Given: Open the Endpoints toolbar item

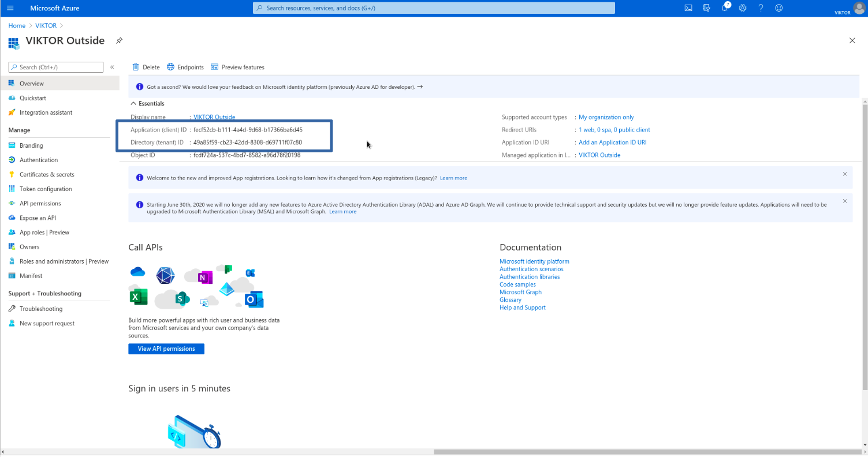Looking at the screenshot, I should pos(185,67).
